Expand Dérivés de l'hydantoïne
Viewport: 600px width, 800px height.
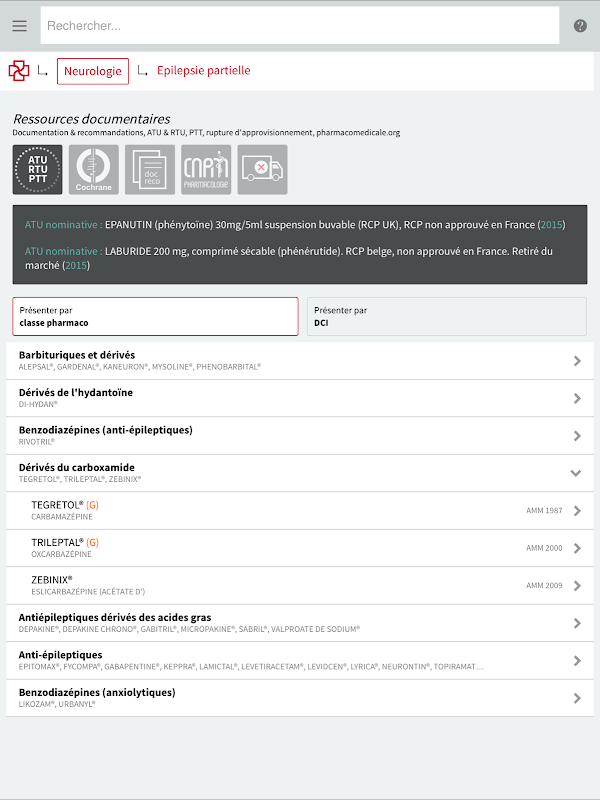(299, 398)
